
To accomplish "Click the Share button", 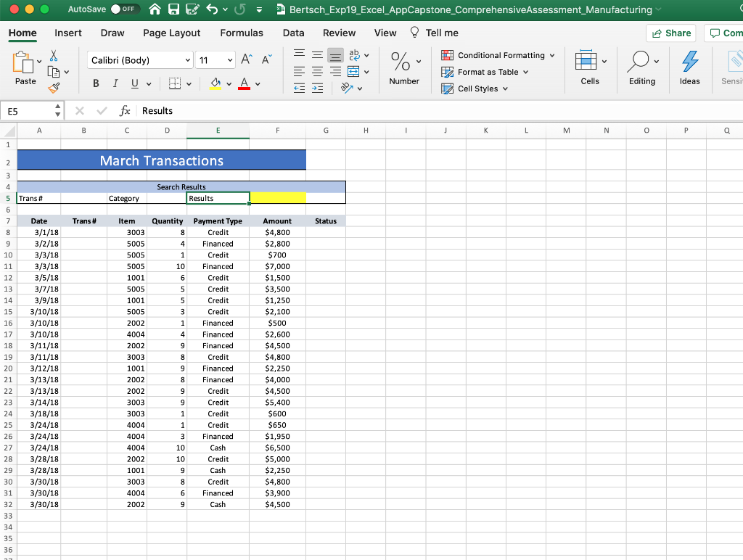I will (670, 33).
